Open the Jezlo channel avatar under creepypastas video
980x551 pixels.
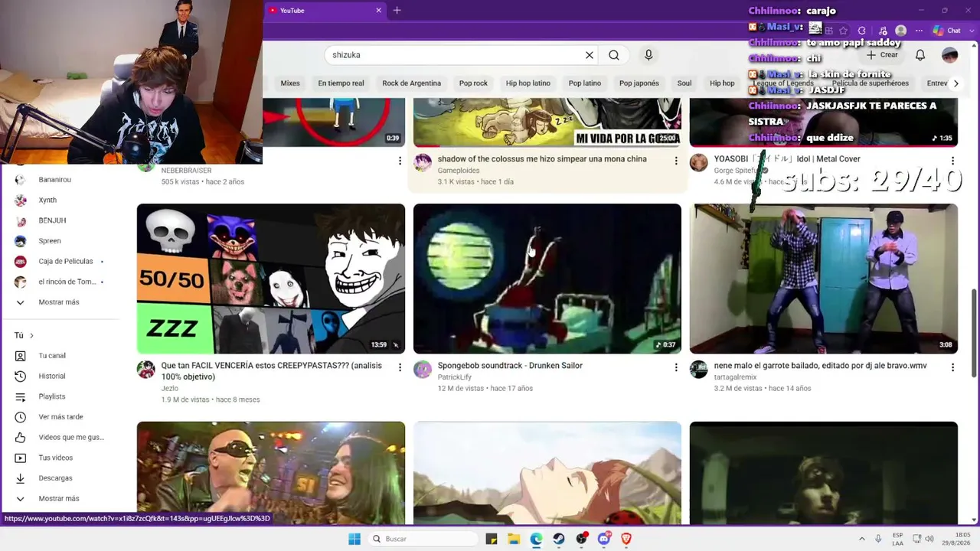145,370
